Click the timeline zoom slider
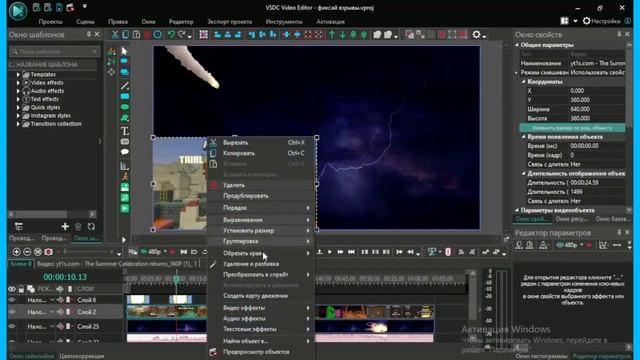Screen dimensions: 640x360 tap(85, 252)
